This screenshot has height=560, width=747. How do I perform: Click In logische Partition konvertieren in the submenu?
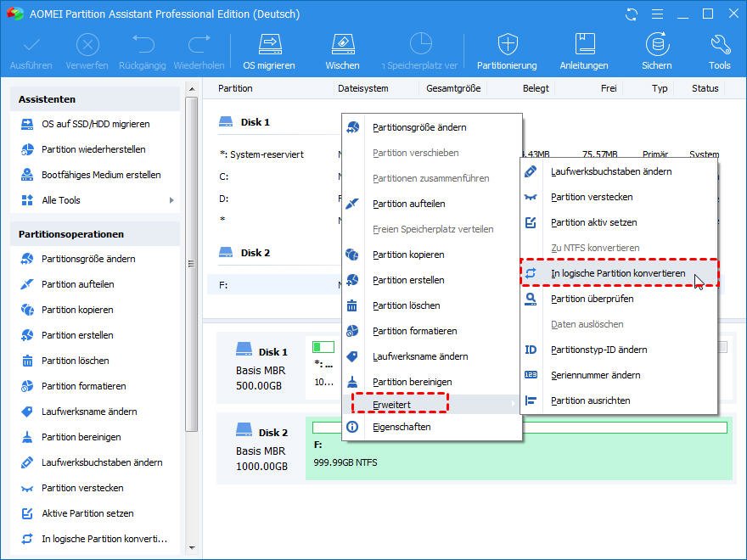tap(620, 273)
